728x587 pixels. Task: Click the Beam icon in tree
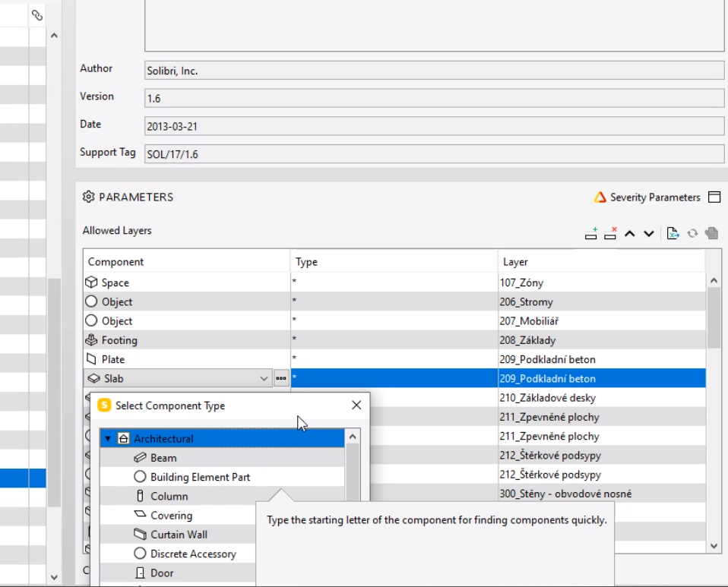click(140, 458)
